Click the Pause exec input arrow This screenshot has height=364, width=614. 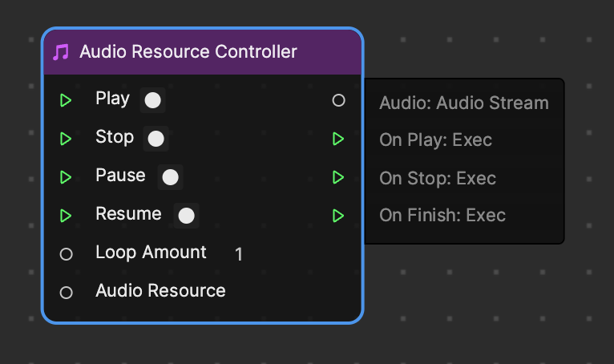66,176
